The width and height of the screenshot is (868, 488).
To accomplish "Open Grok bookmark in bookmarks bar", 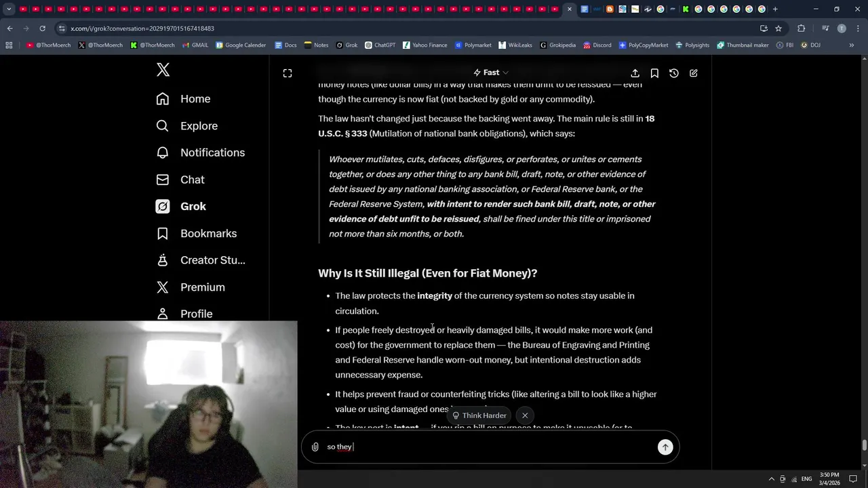I will pyautogui.click(x=347, y=45).
